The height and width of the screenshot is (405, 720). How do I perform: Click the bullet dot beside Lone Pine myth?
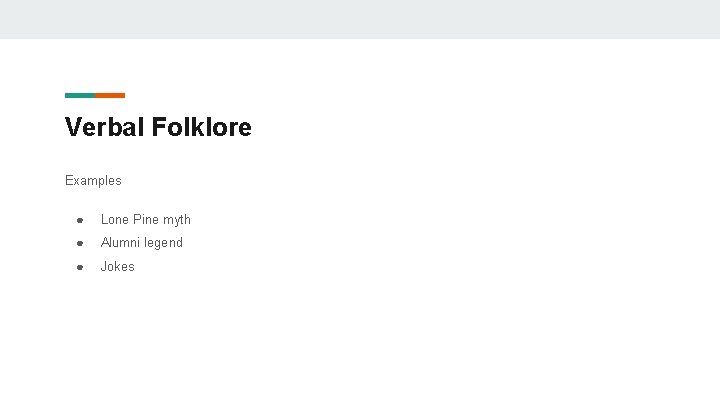pyautogui.click(x=78, y=220)
